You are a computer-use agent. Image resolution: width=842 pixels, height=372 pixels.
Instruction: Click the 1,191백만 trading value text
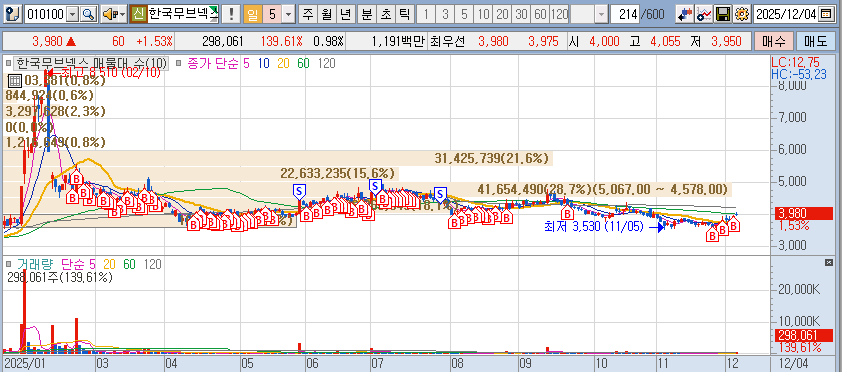point(398,41)
